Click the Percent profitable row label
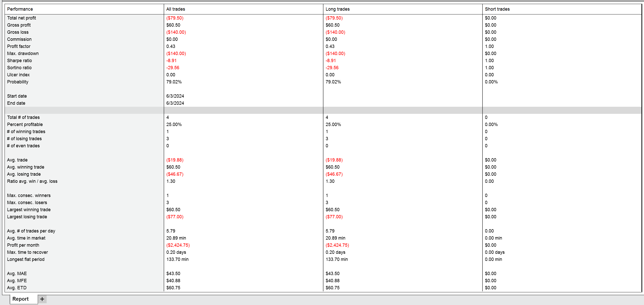 pyautogui.click(x=25, y=124)
